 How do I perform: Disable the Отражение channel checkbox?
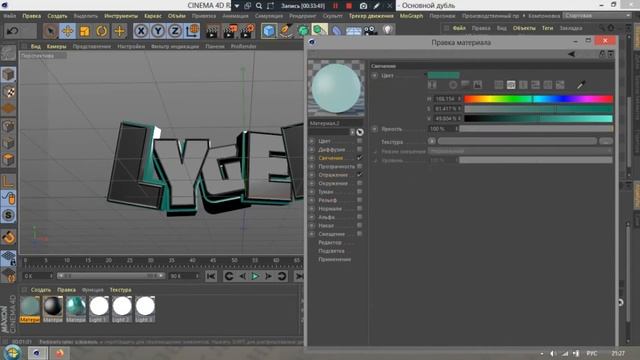(x=360, y=175)
